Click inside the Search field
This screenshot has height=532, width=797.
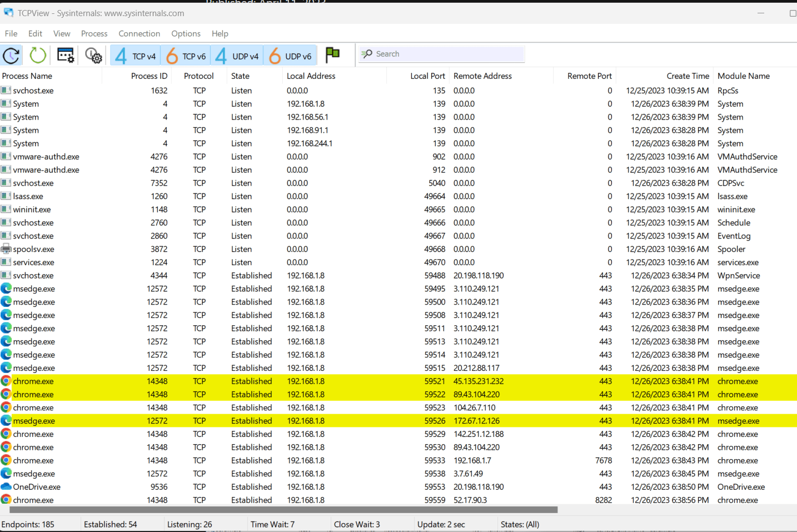coord(445,54)
